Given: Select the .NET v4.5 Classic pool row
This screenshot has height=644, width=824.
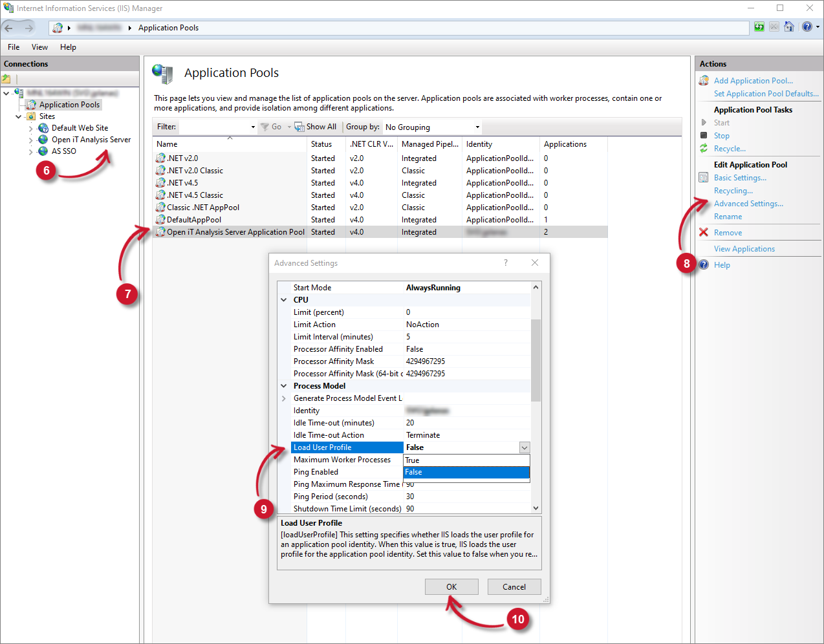Looking at the screenshot, I should pos(380,195).
